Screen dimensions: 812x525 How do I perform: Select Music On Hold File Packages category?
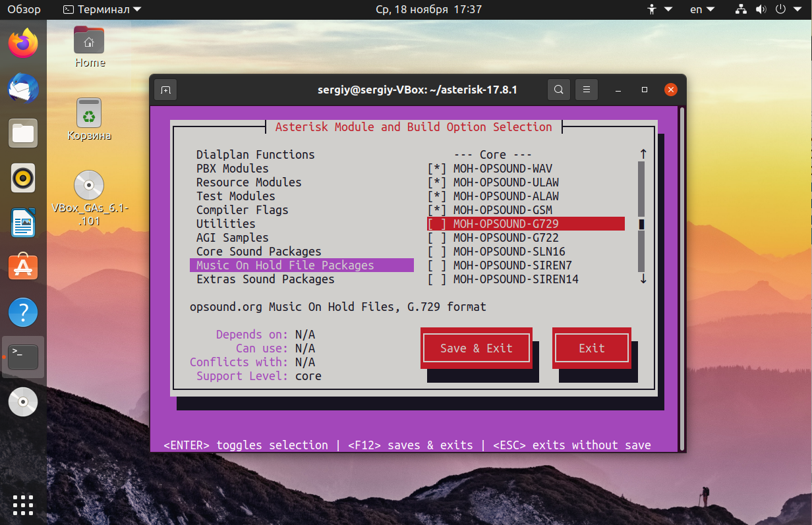coord(302,265)
